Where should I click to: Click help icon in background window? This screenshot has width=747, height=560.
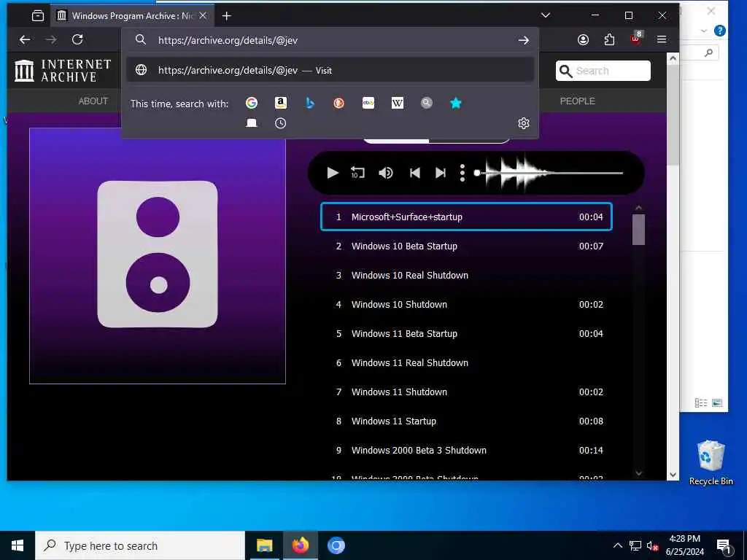[x=720, y=31]
